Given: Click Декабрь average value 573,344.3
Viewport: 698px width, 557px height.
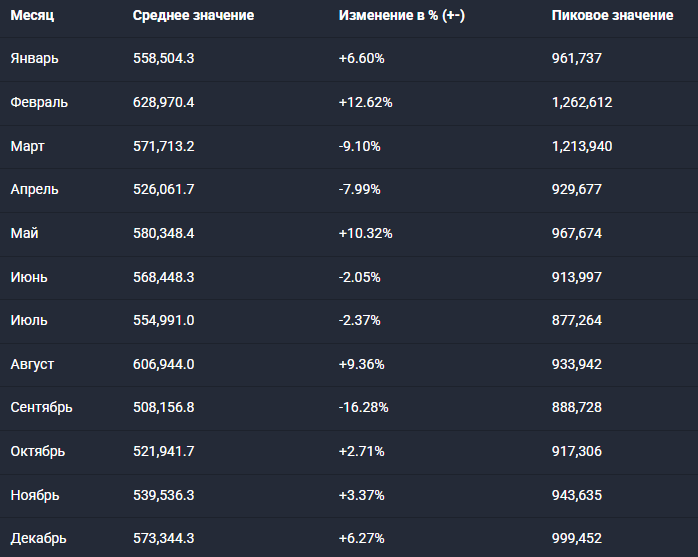Looking at the screenshot, I should click(x=163, y=538).
